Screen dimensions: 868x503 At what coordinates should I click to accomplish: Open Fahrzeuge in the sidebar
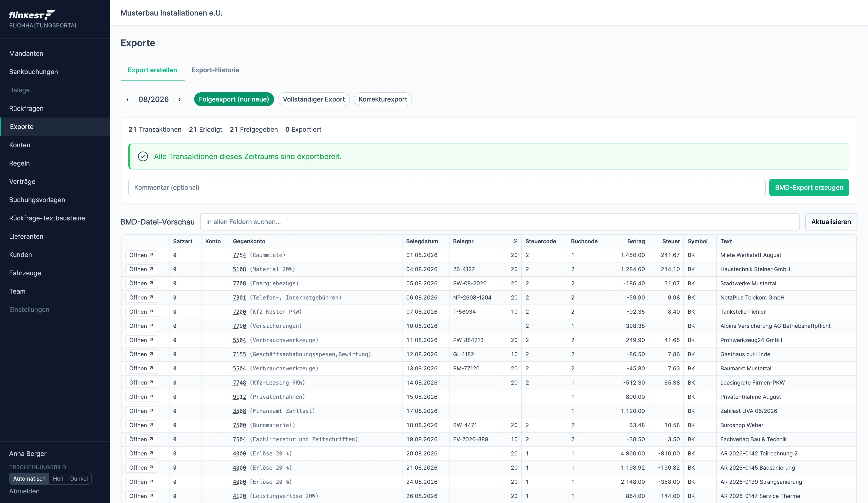point(55,273)
